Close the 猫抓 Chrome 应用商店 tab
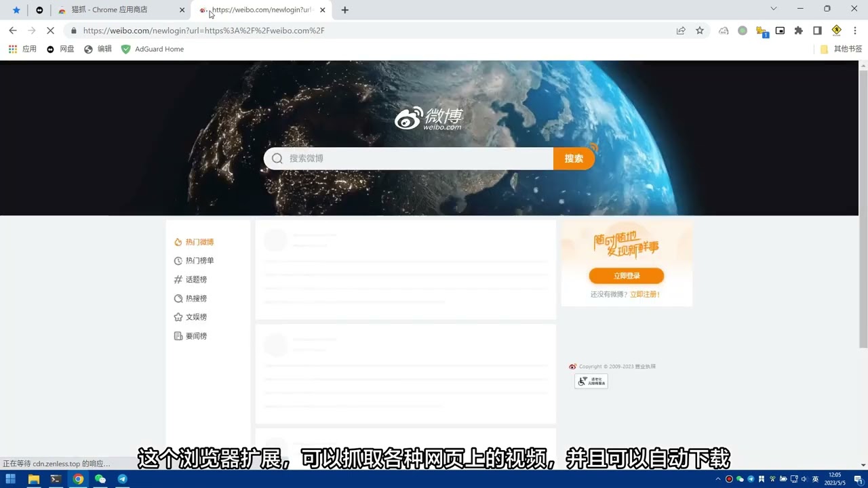Image resolution: width=868 pixels, height=488 pixels. pos(182,10)
